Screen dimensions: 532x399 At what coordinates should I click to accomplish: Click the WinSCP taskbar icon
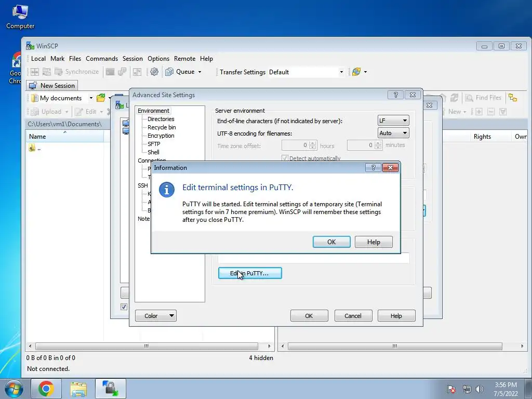click(111, 389)
